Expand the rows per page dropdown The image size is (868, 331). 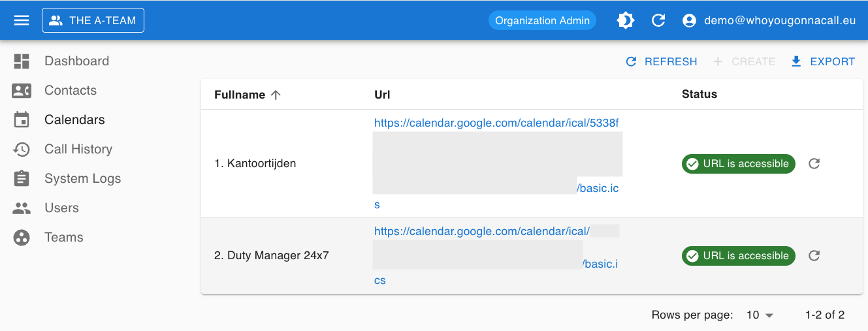tap(760, 315)
